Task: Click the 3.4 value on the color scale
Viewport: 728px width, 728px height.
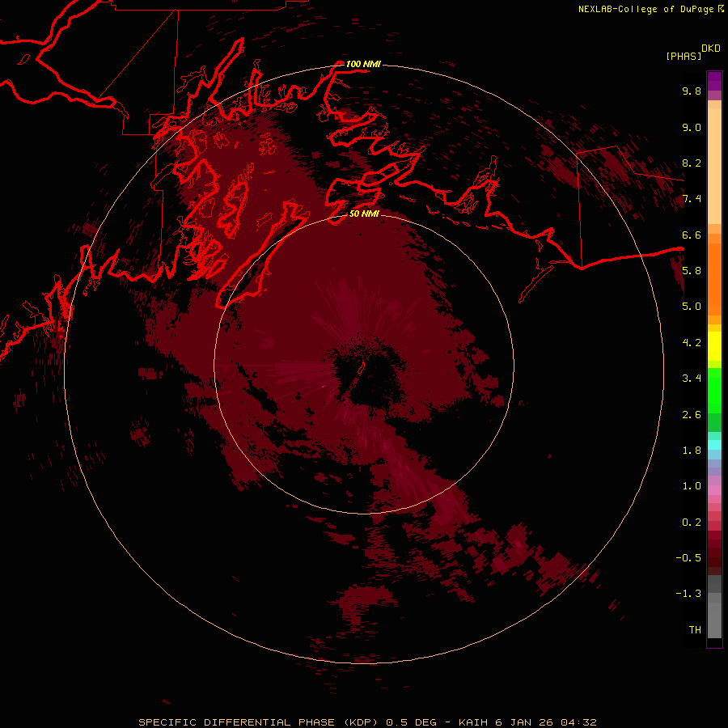Action: 692,379
